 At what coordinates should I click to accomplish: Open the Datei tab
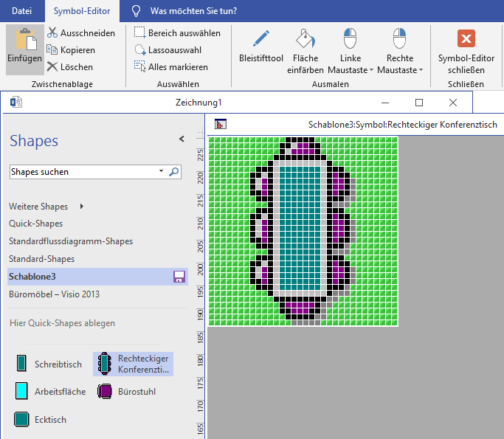[x=22, y=11]
